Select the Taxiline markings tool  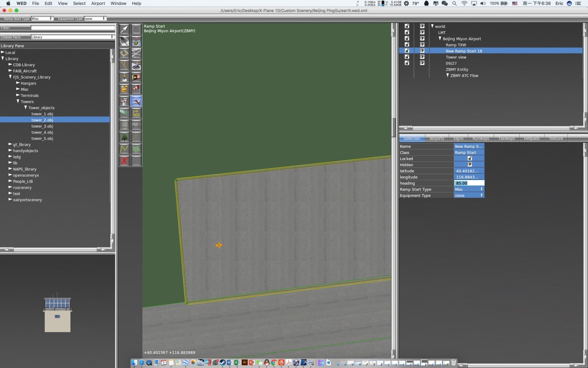pyautogui.click(x=124, y=65)
